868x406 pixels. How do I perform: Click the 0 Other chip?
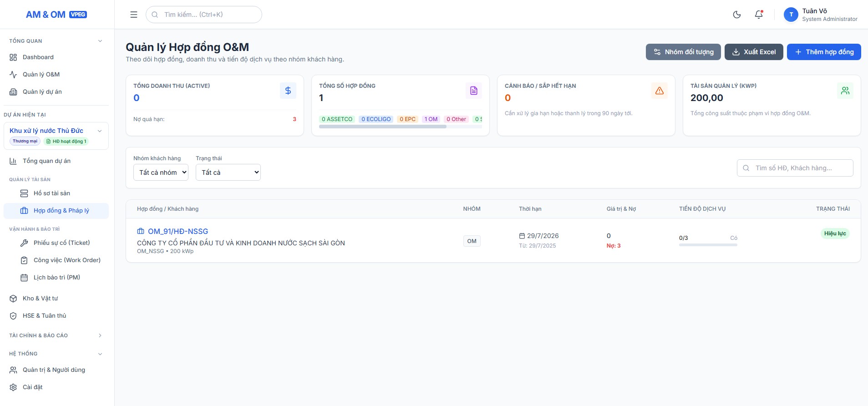click(x=456, y=119)
